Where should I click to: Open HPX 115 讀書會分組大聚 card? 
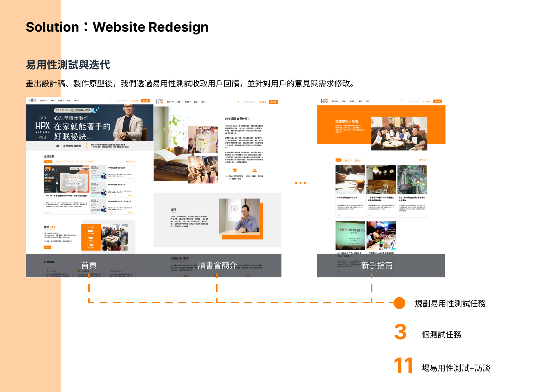click(x=113, y=189)
